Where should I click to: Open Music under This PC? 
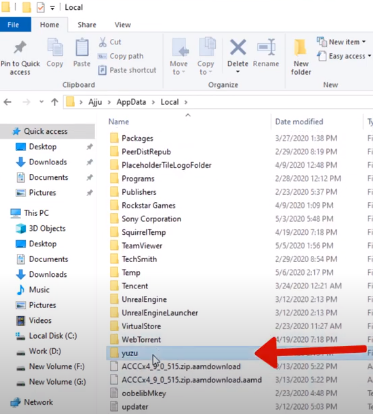tap(39, 290)
